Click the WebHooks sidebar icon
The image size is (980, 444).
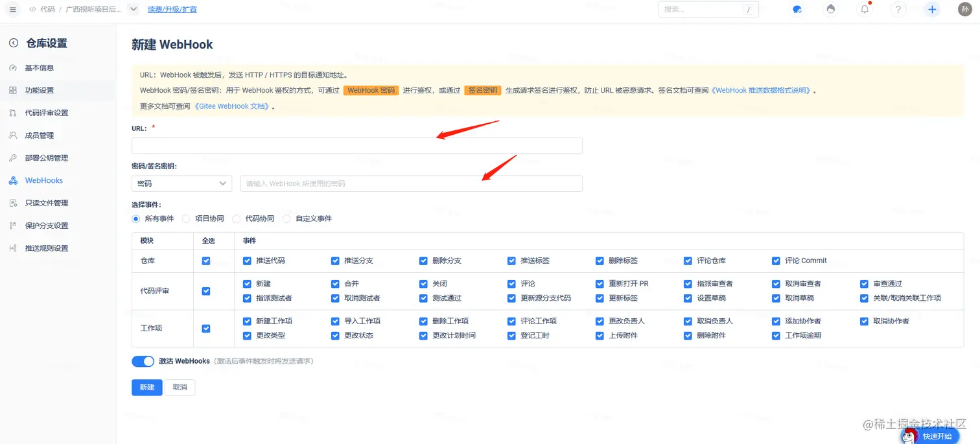tap(13, 181)
